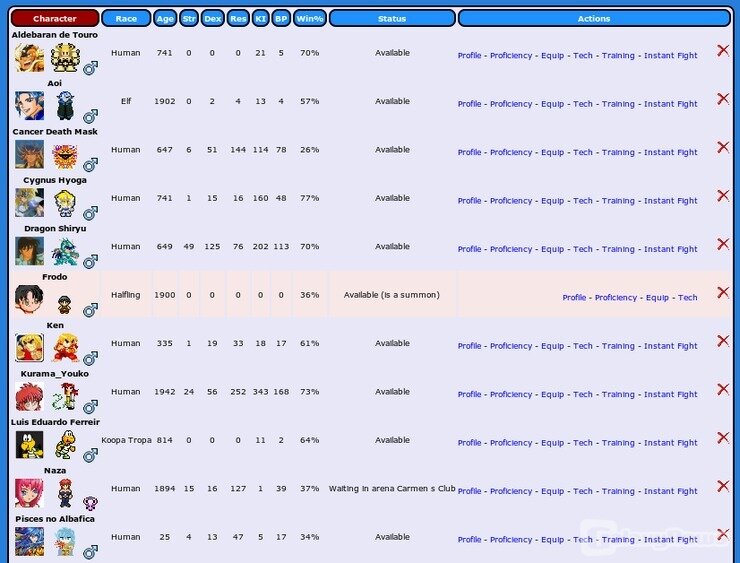The height and width of the screenshot is (563, 740).
Task: Delete Aldebaran de Touro with red X
Action: (x=723, y=50)
